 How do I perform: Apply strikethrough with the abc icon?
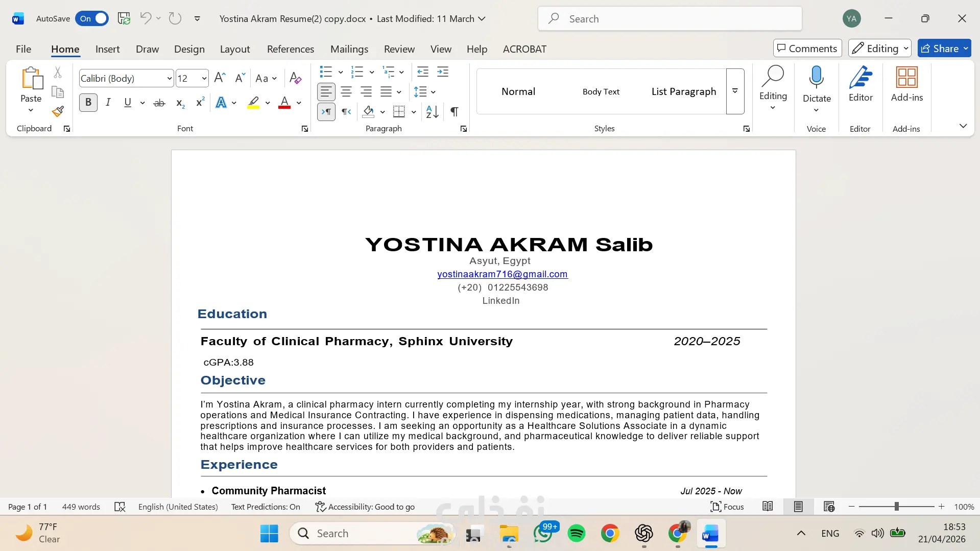(159, 103)
